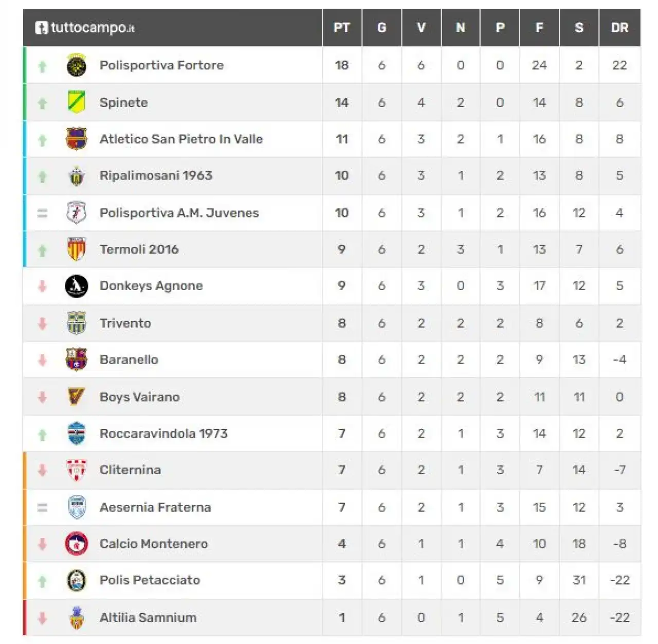Viewport: 658px width, 644px height.
Task: Open Polisportiva Fortore team crest
Action: point(77,65)
